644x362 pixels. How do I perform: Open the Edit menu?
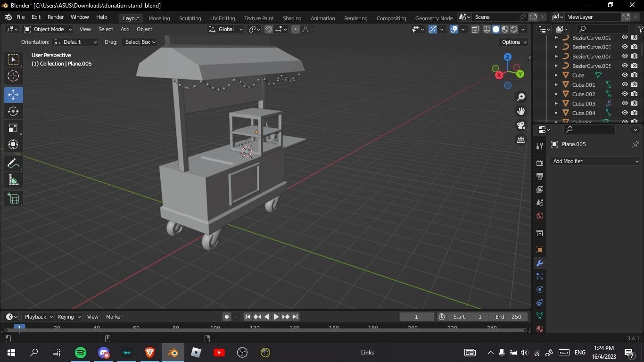pyautogui.click(x=36, y=16)
